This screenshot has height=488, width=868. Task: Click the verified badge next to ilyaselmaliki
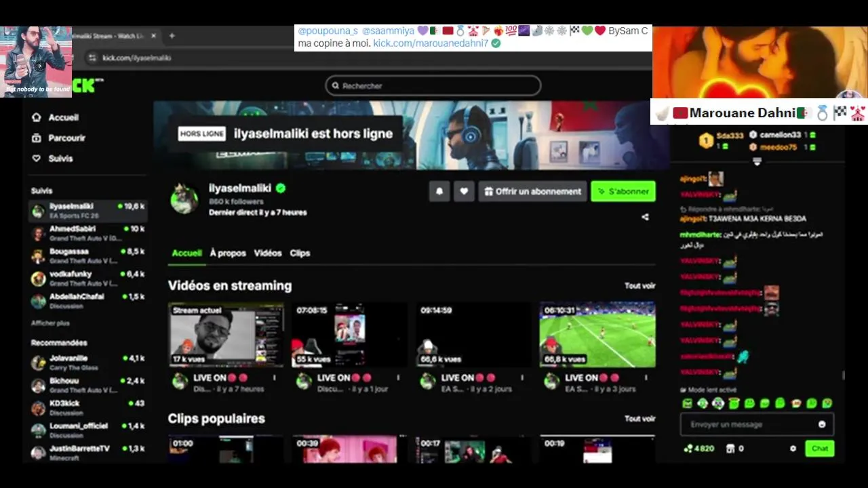click(x=280, y=188)
